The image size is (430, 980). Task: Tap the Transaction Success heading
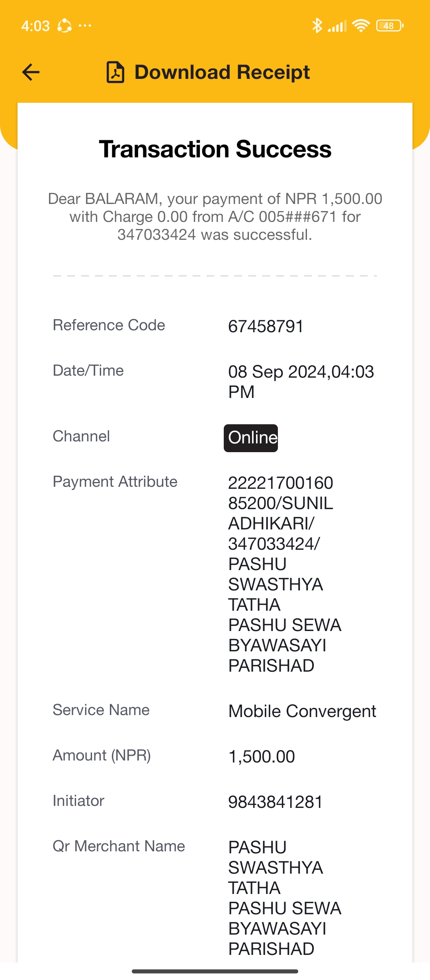pos(215,149)
